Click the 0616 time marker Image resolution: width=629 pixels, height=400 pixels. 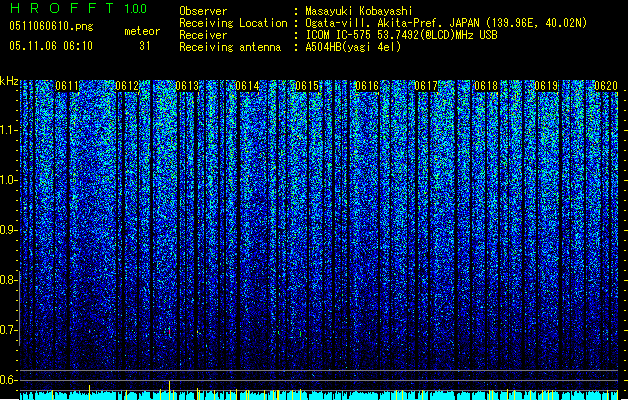click(x=367, y=86)
